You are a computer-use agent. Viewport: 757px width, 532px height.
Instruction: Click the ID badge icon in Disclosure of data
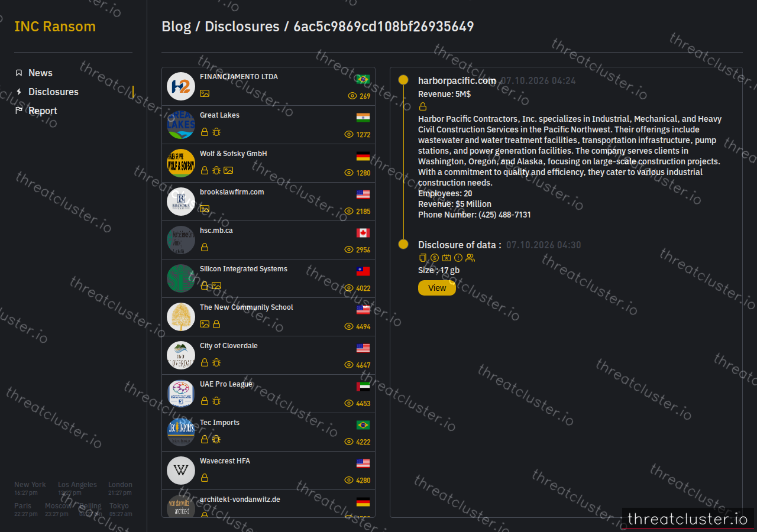447,258
